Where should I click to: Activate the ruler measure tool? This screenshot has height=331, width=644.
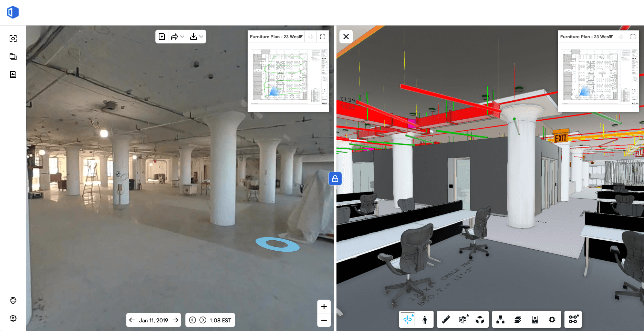[x=446, y=320]
